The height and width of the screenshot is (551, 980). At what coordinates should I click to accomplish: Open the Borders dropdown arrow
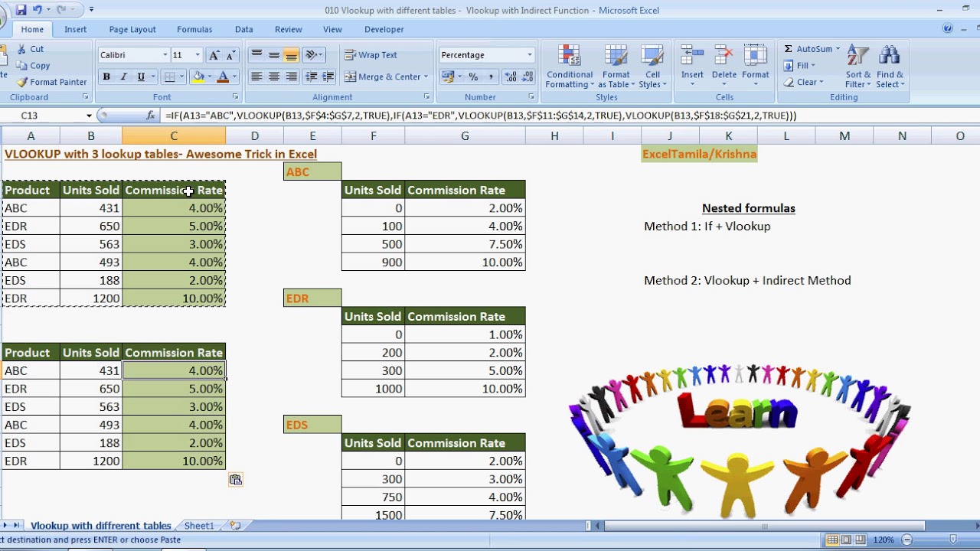(x=181, y=77)
